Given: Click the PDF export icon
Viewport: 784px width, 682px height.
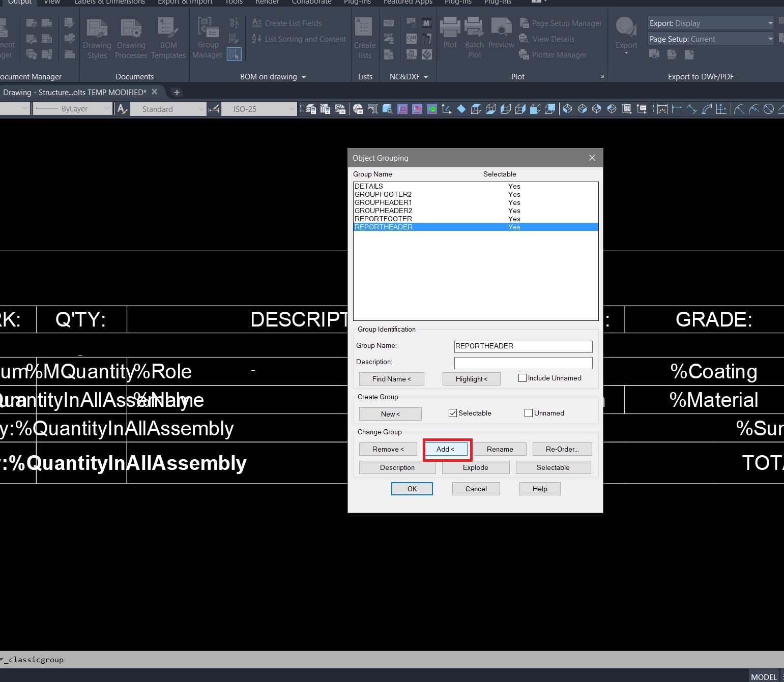Looking at the screenshot, I should coord(689,54).
